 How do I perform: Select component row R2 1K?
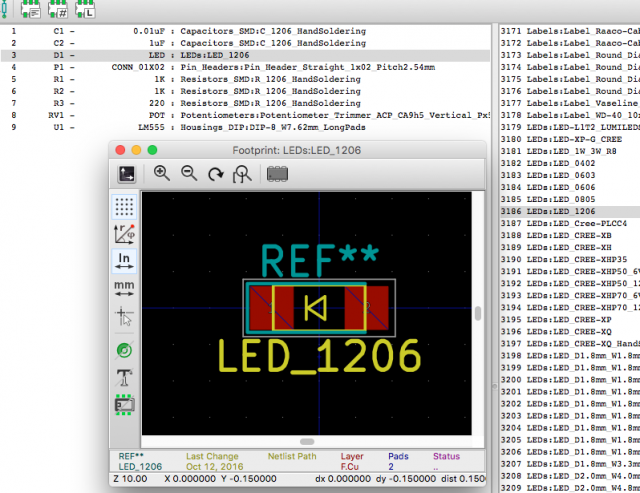[245, 91]
